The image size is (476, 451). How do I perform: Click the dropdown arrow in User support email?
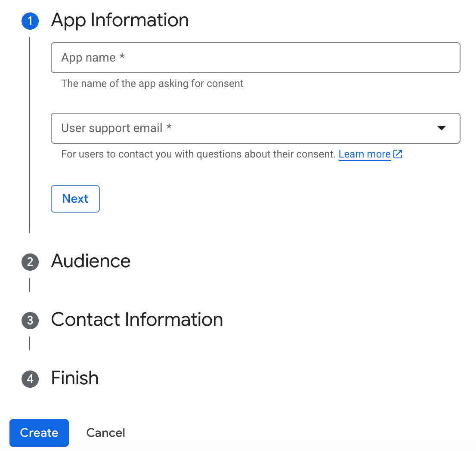coord(442,128)
